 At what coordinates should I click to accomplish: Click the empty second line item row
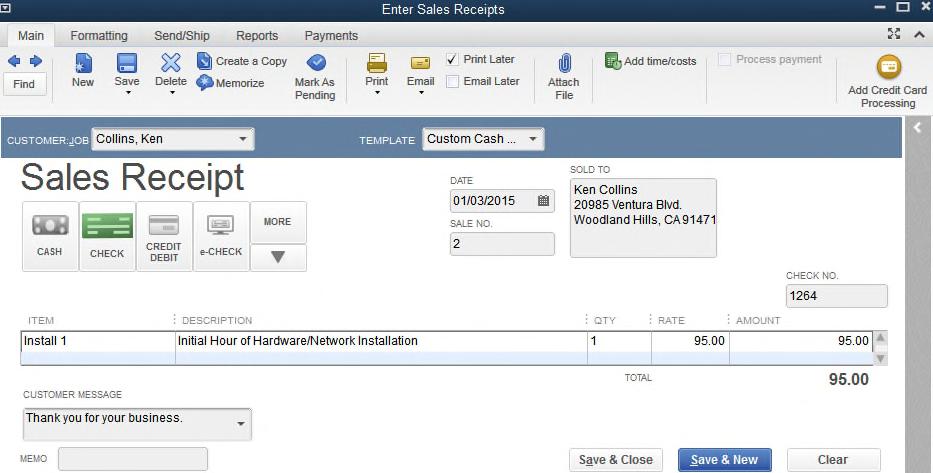[447, 358]
